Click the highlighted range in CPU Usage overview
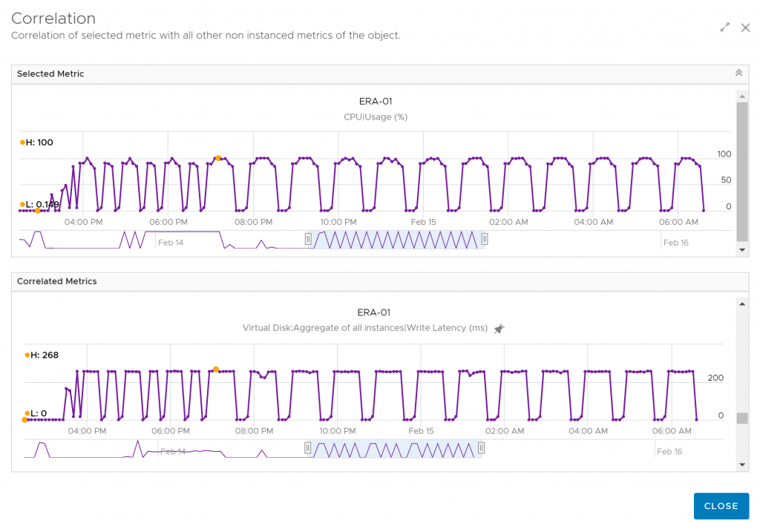This screenshot has width=760, height=532. (396, 240)
